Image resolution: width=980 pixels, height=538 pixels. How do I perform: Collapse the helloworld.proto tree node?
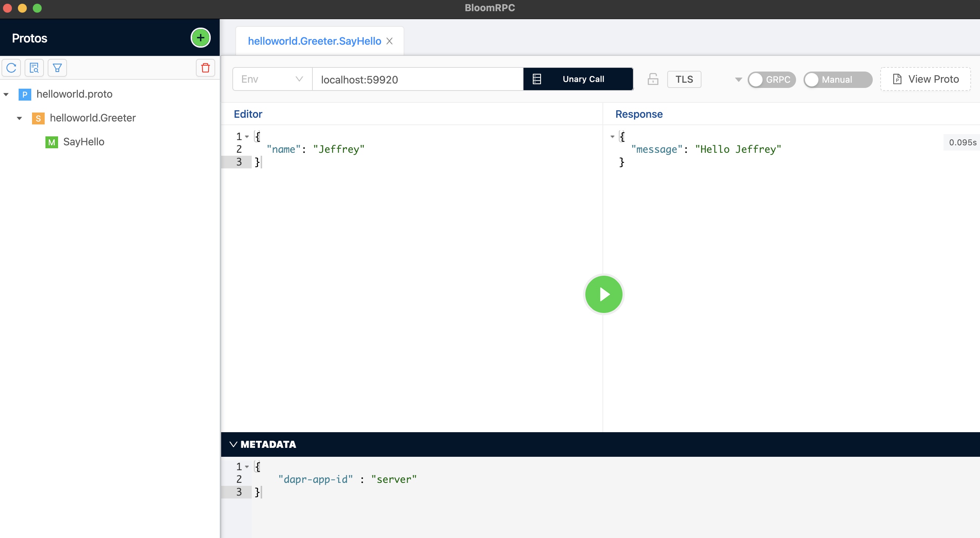coord(6,94)
